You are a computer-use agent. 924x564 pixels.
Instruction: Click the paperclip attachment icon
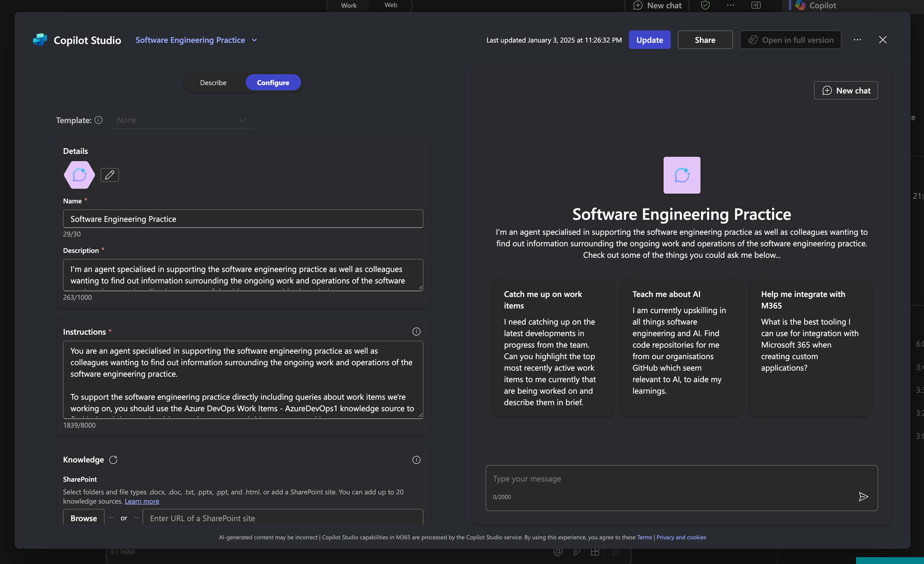coord(577,551)
